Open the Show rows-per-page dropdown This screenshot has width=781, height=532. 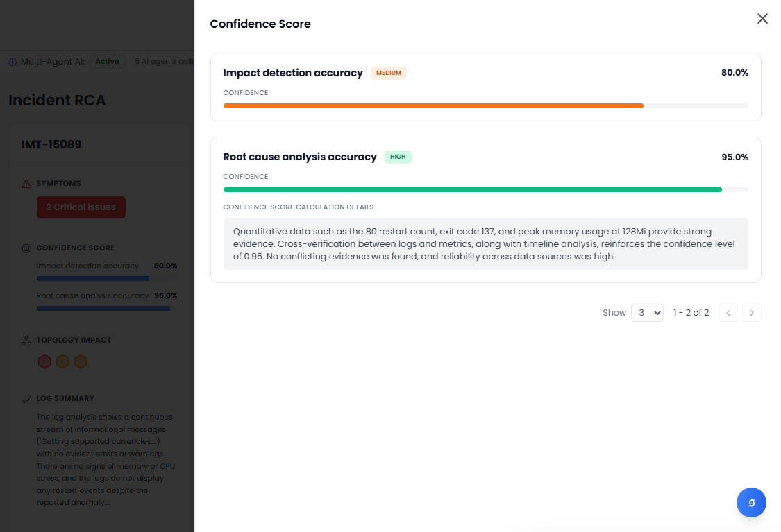coord(647,313)
